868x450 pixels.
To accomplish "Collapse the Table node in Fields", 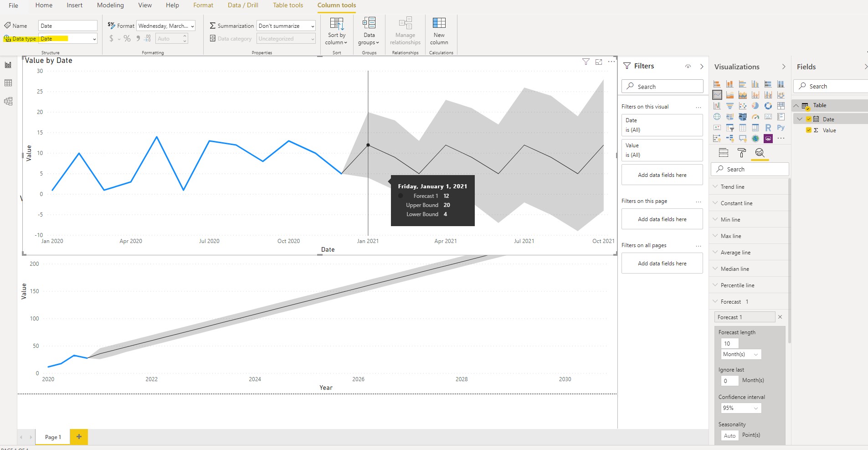I will (796, 105).
